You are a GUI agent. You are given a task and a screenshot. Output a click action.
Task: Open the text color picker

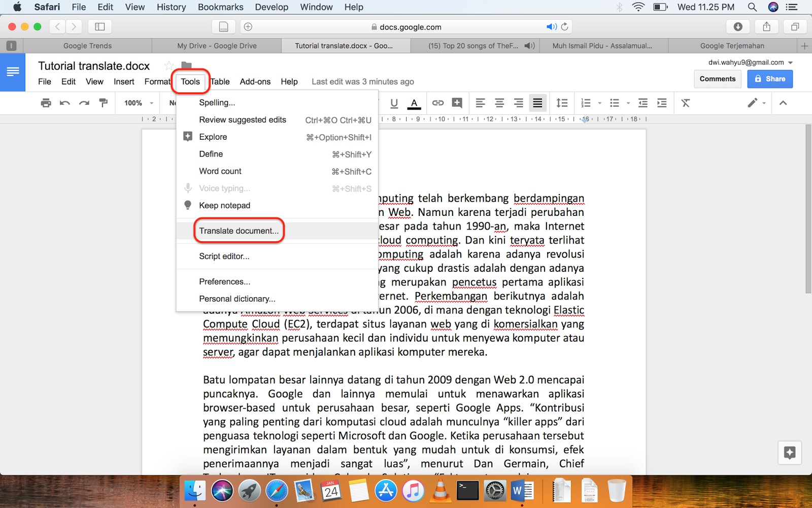[414, 104]
